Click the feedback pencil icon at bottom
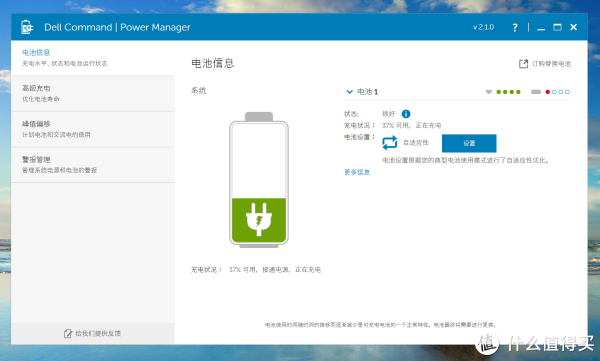Screen dimensions: 600x361 [68, 333]
